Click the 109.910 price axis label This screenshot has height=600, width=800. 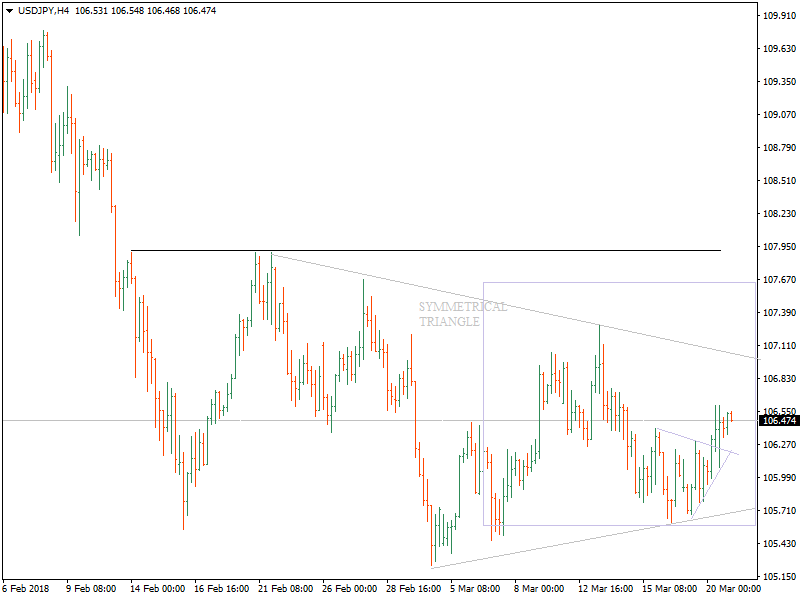click(777, 16)
